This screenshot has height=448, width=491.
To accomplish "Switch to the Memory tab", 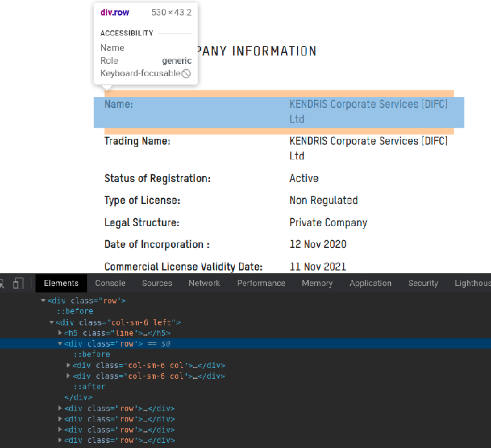I will (x=317, y=283).
